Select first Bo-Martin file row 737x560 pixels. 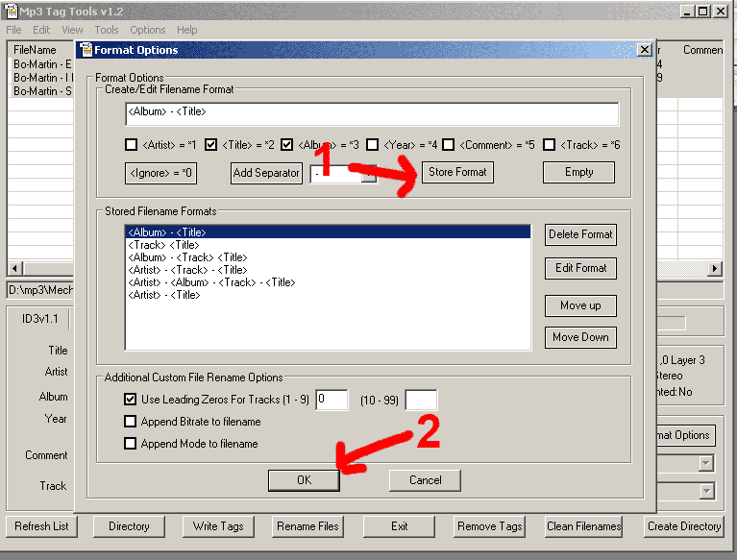coord(41,64)
